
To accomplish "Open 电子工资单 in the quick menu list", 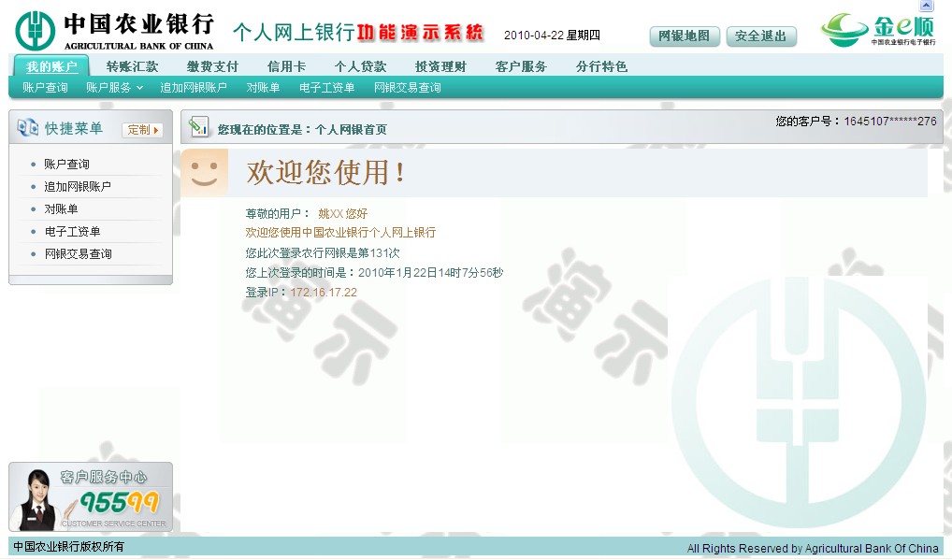I will pyautogui.click(x=72, y=231).
